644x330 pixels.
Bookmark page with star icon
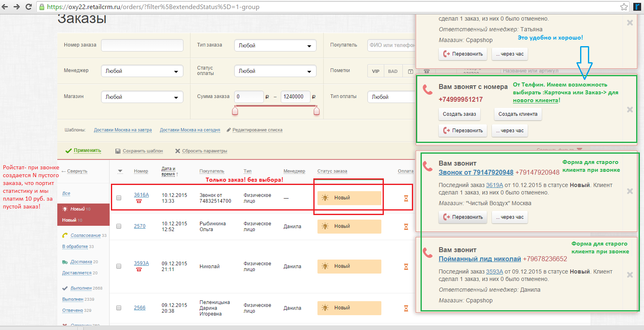click(x=624, y=7)
